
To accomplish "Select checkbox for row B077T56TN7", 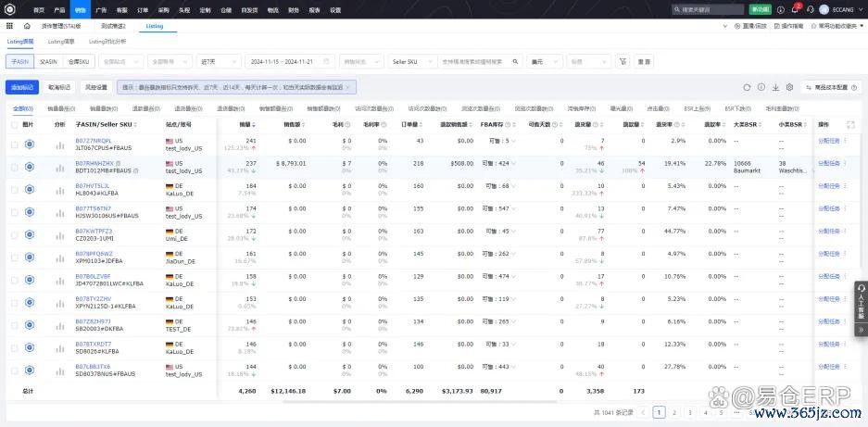I will (15, 213).
